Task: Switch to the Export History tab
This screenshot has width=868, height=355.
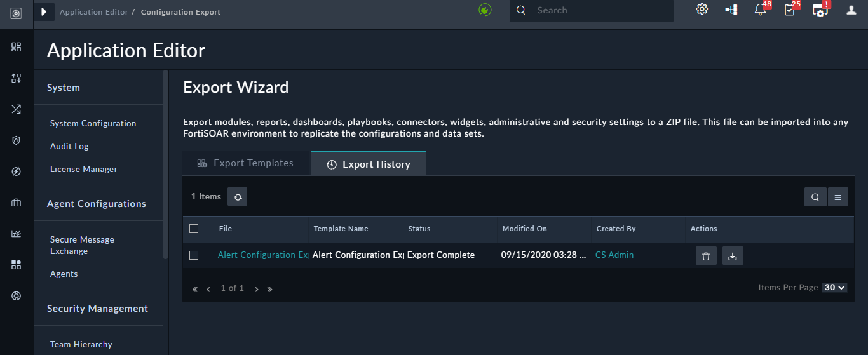Action: [369, 164]
